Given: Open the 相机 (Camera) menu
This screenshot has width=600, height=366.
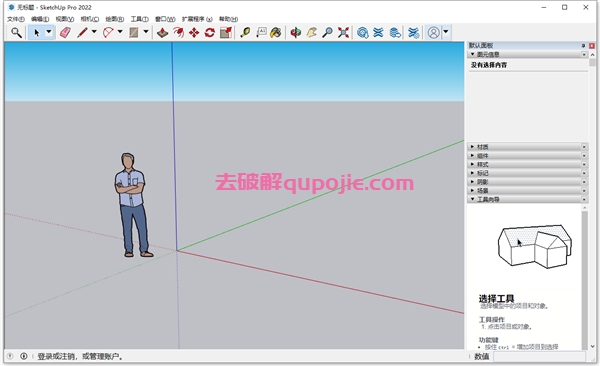Looking at the screenshot, I should click(90, 19).
